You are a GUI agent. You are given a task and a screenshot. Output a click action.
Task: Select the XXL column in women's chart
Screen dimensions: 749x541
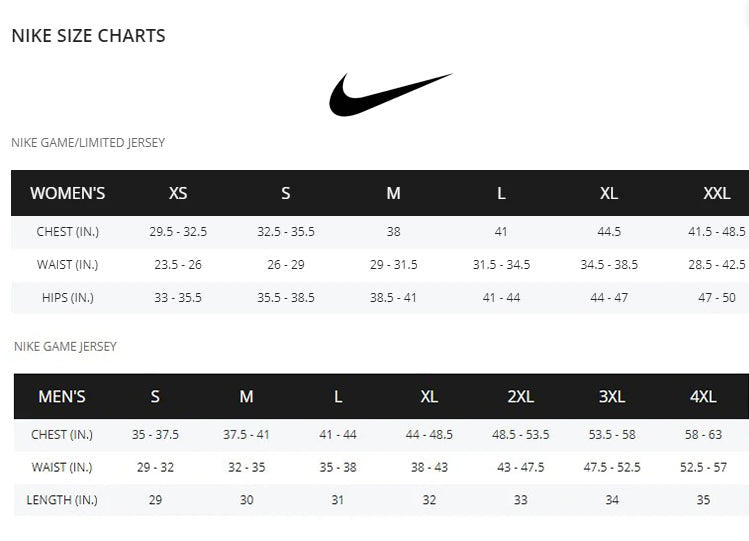(716, 193)
